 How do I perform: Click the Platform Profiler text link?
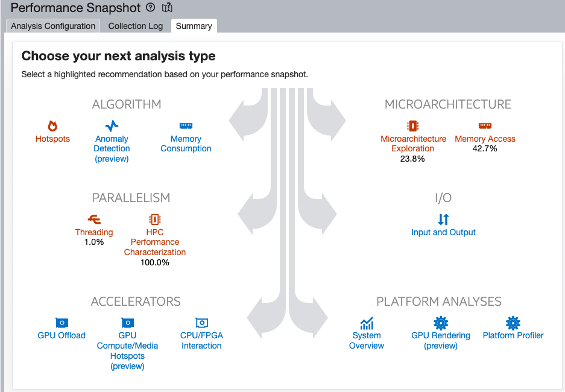pos(513,335)
